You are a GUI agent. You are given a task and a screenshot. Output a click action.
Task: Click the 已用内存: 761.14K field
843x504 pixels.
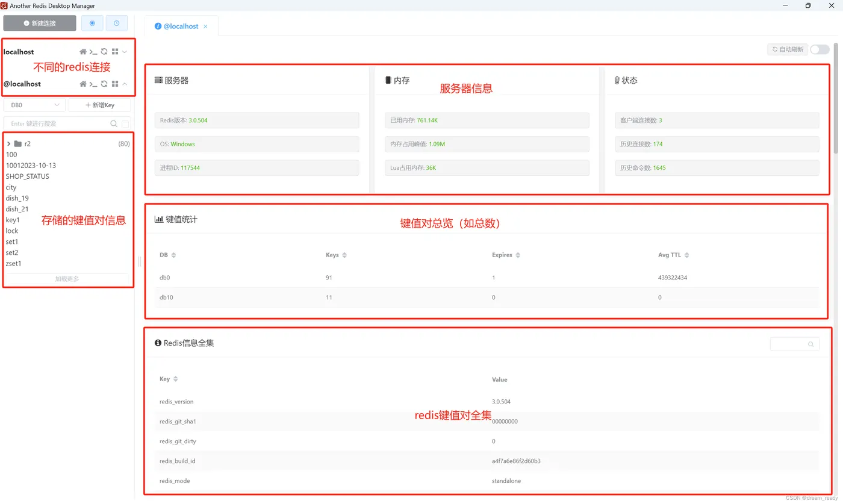click(487, 120)
